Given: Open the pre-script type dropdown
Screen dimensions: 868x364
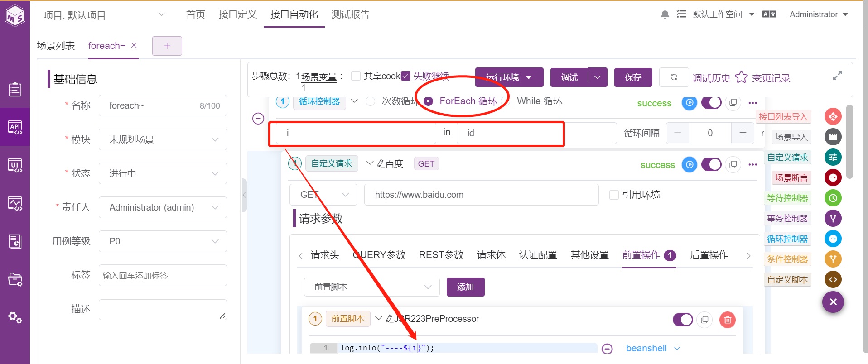Looking at the screenshot, I should coord(372,287).
